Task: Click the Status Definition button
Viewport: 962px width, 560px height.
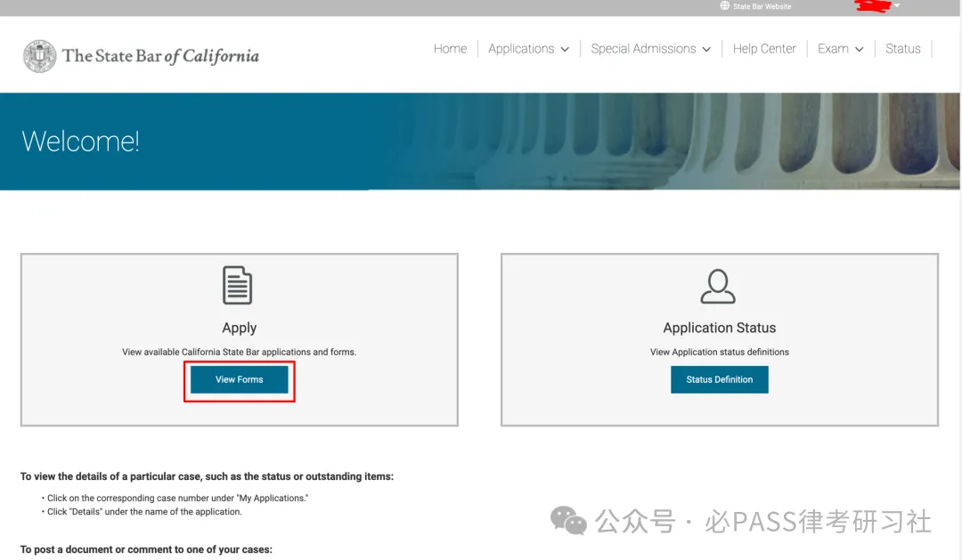Action: pos(719,379)
